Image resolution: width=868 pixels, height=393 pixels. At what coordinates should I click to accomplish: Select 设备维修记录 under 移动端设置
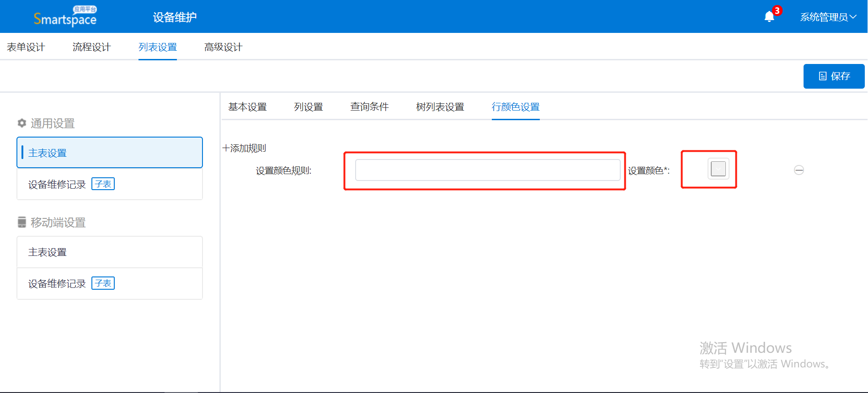(110, 283)
